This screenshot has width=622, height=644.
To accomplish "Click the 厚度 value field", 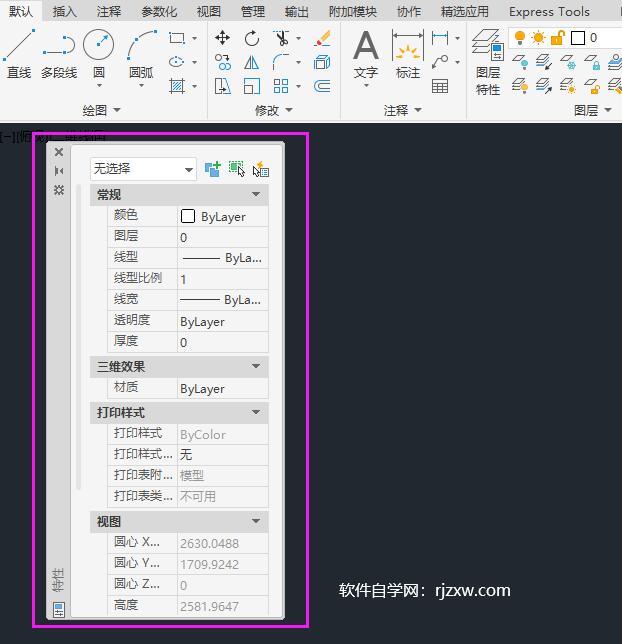I will (223, 342).
